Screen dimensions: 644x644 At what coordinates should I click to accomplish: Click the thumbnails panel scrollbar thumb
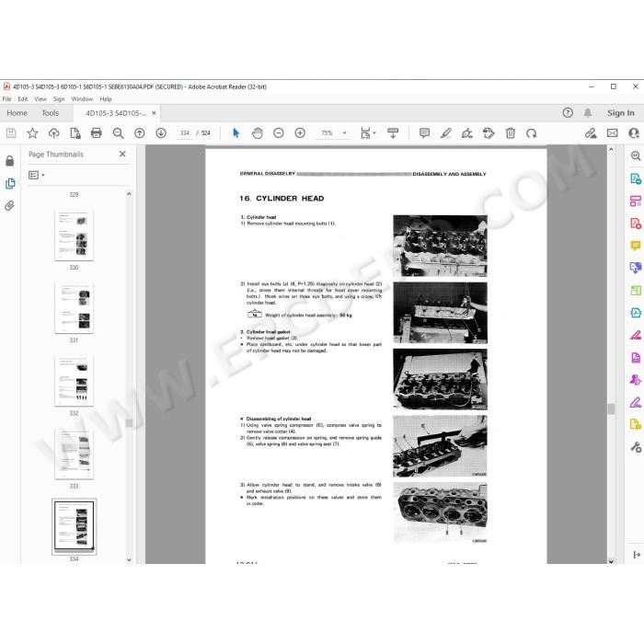coord(129,423)
